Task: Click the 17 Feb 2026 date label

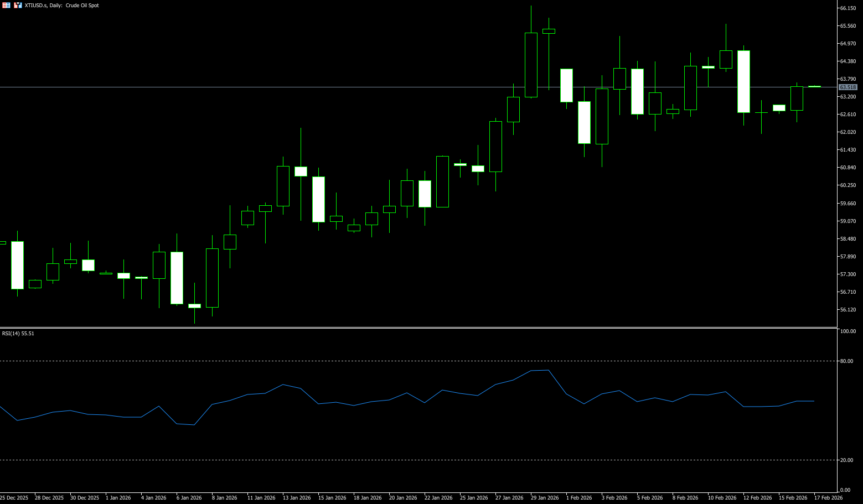Action: [828, 498]
